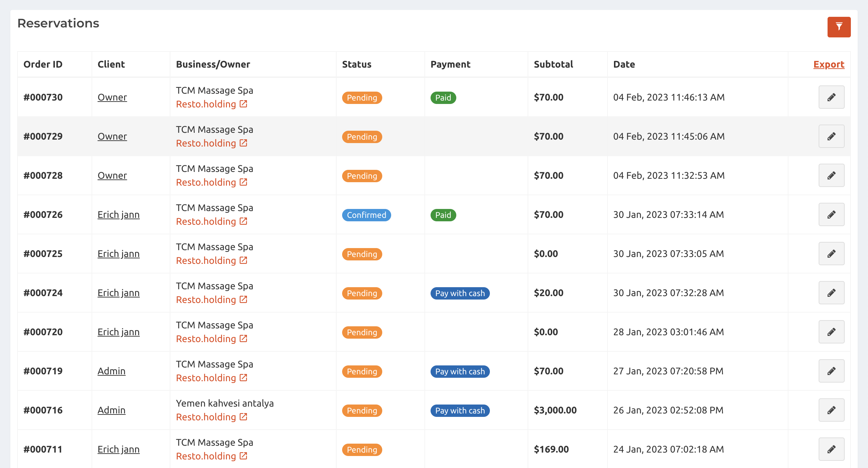
Task: Click pencil icon for order #000729
Action: click(x=831, y=137)
